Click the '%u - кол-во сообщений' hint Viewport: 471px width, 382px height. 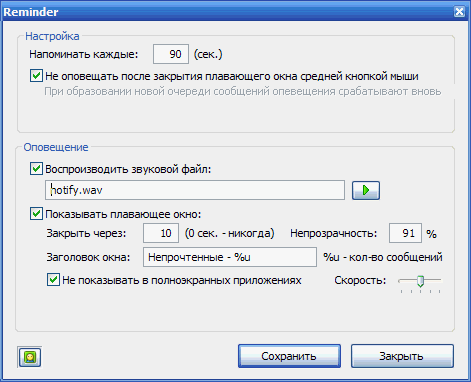coord(383,257)
